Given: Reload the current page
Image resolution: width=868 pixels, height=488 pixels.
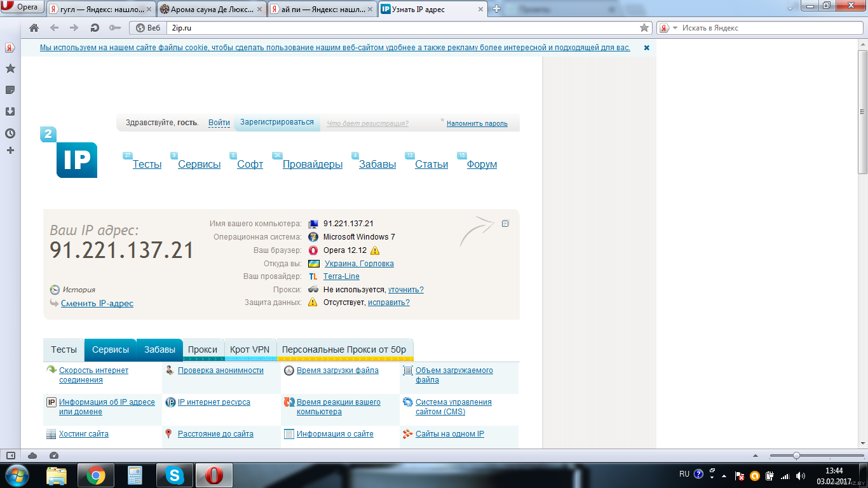Looking at the screenshot, I should [x=95, y=28].
